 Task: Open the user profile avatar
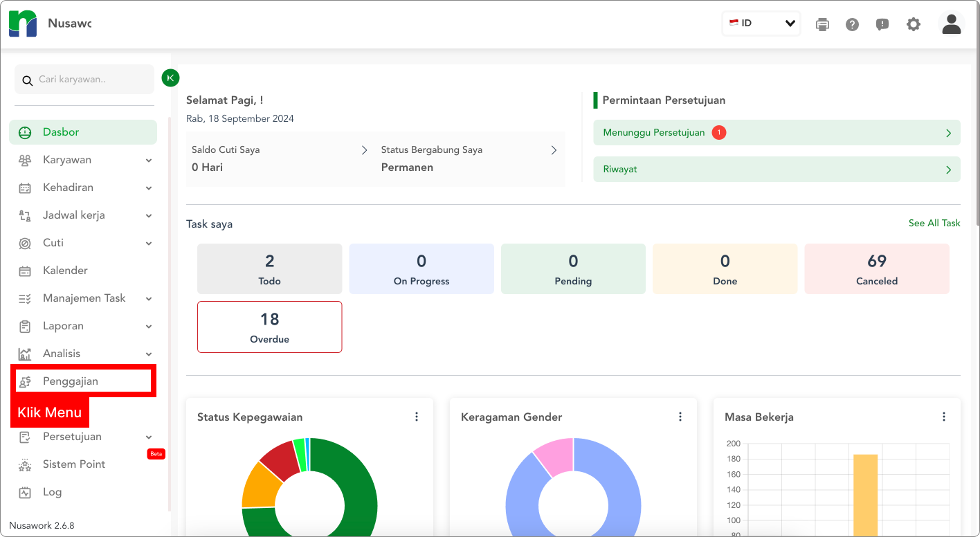952,24
